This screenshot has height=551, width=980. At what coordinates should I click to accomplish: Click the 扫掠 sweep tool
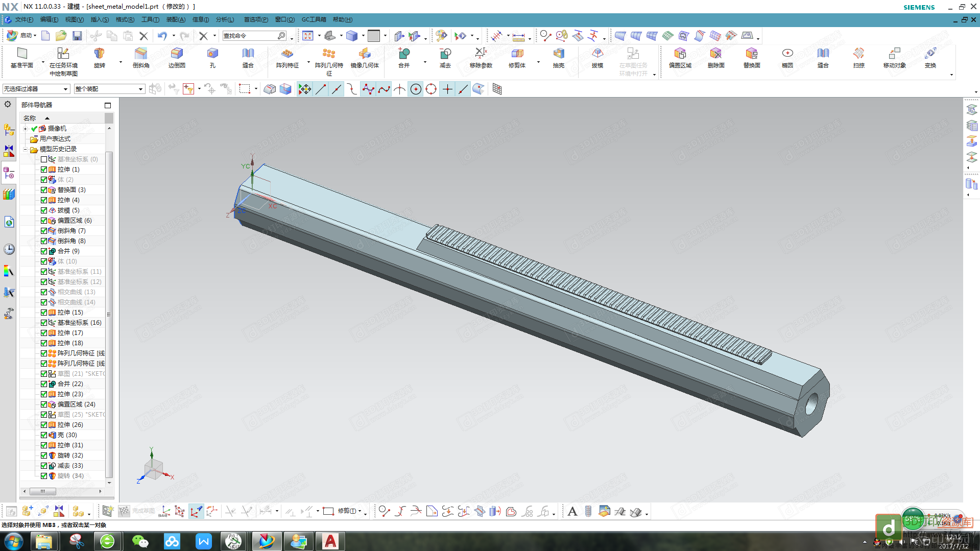tap(859, 58)
